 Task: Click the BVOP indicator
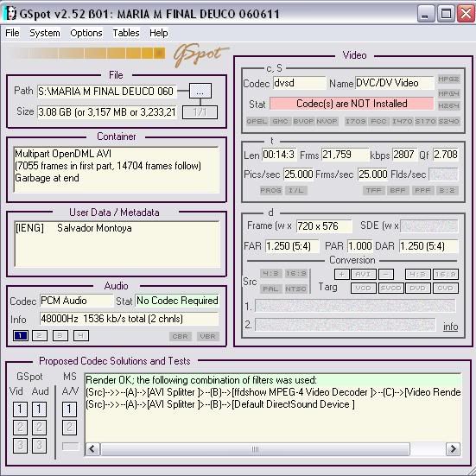pos(303,121)
